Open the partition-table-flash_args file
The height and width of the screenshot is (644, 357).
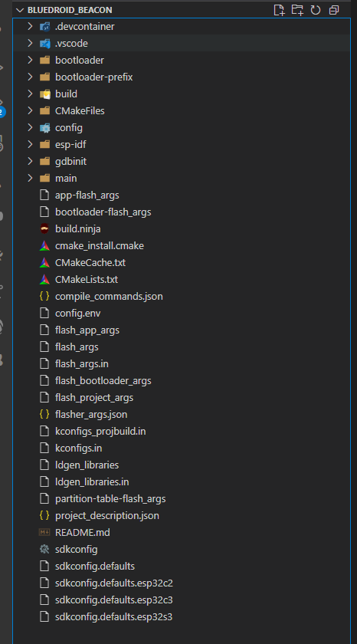point(110,498)
